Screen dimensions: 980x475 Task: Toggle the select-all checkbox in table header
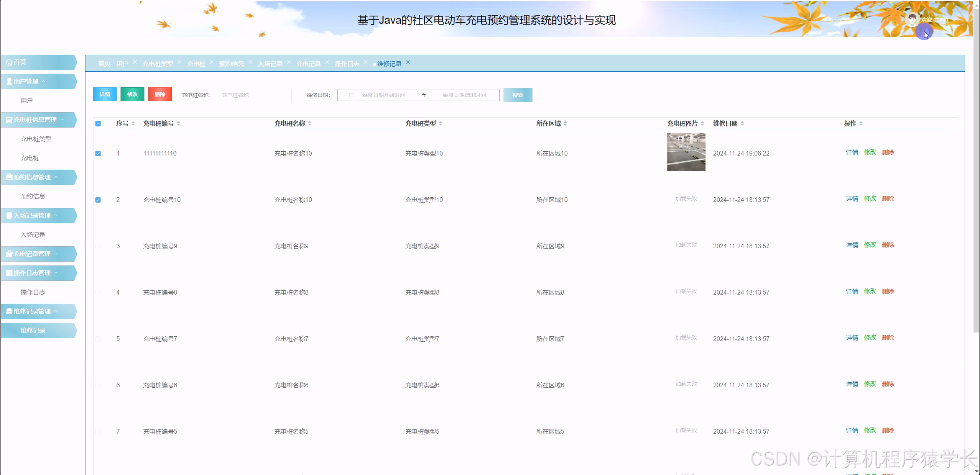tap(98, 123)
